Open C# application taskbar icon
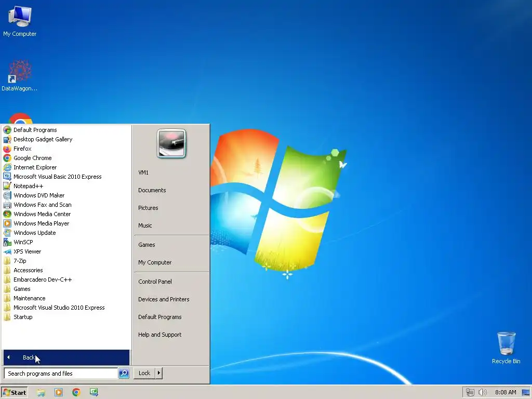Viewport: 532px width, 399px height. pyautogui.click(x=94, y=392)
